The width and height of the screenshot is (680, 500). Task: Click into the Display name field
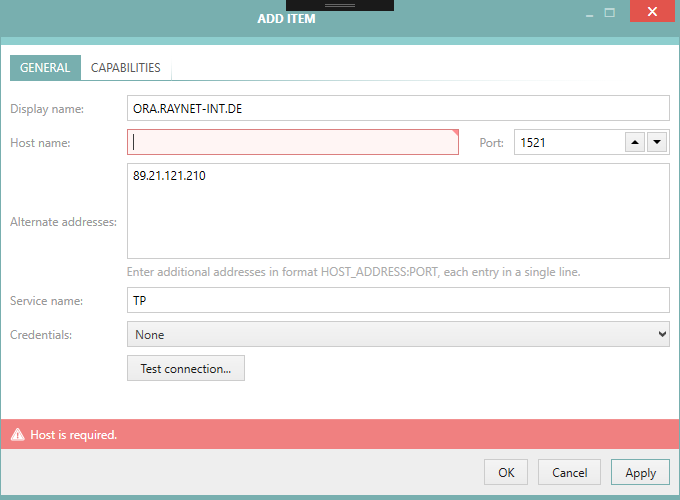click(398, 108)
